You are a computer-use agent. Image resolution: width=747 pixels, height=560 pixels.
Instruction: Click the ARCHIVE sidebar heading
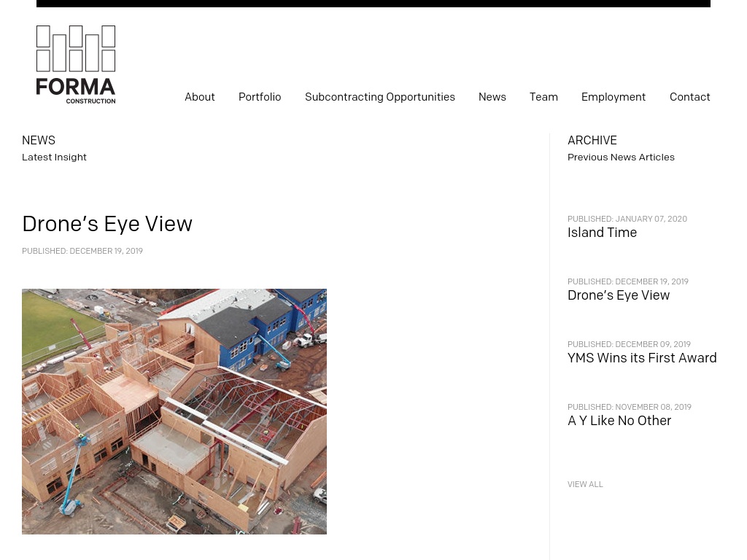pyautogui.click(x=592, y=141)
